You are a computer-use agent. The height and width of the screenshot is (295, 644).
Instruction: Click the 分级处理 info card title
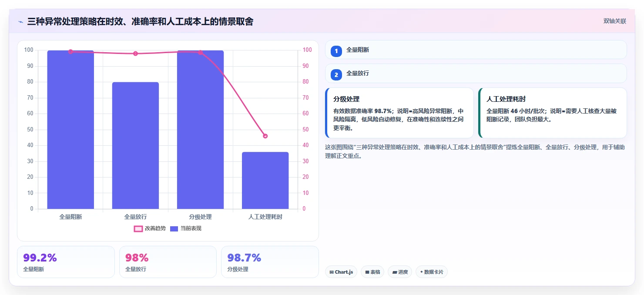pos(346,99)
